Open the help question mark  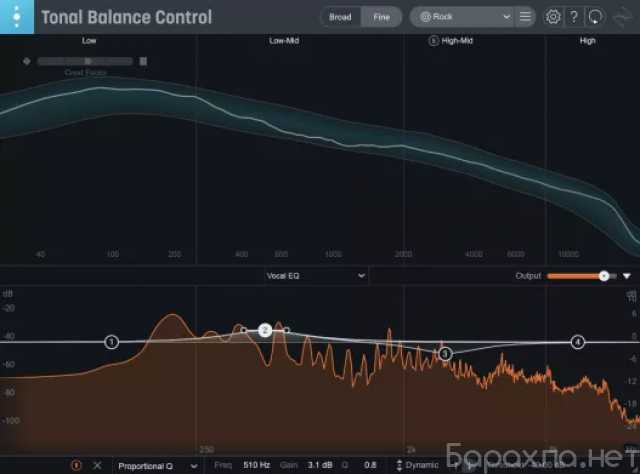coord(574,17)
